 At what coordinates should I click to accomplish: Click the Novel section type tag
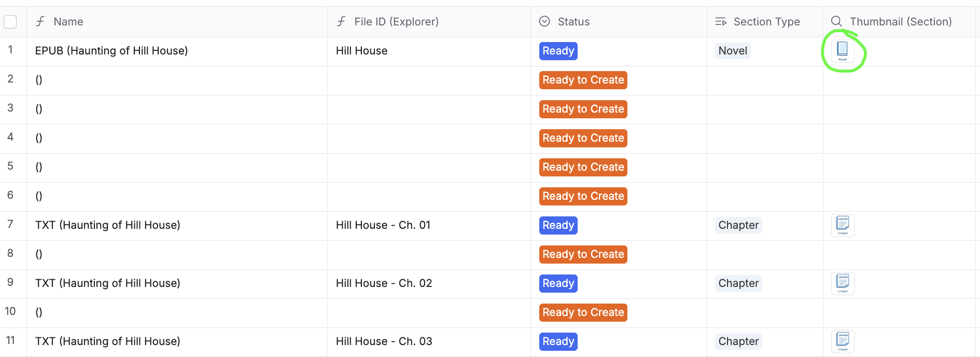coord(733,51)
